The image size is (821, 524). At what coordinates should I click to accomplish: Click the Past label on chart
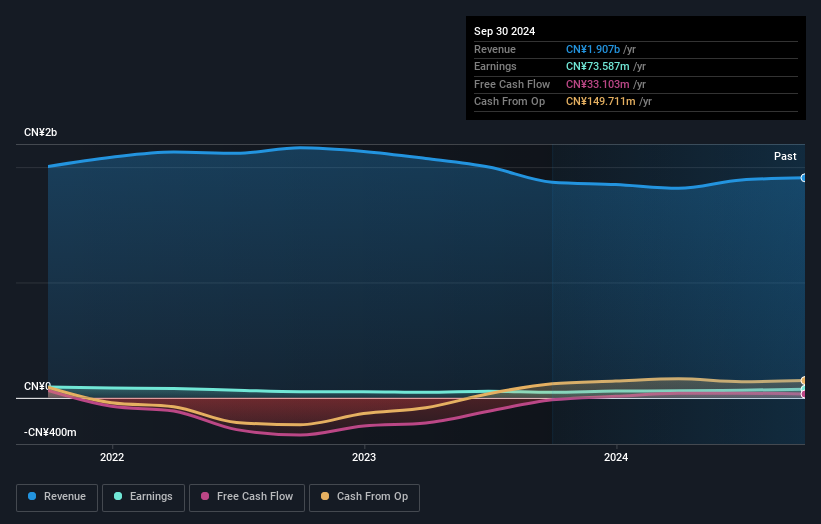pyautogui.click(x=785, y=156)
